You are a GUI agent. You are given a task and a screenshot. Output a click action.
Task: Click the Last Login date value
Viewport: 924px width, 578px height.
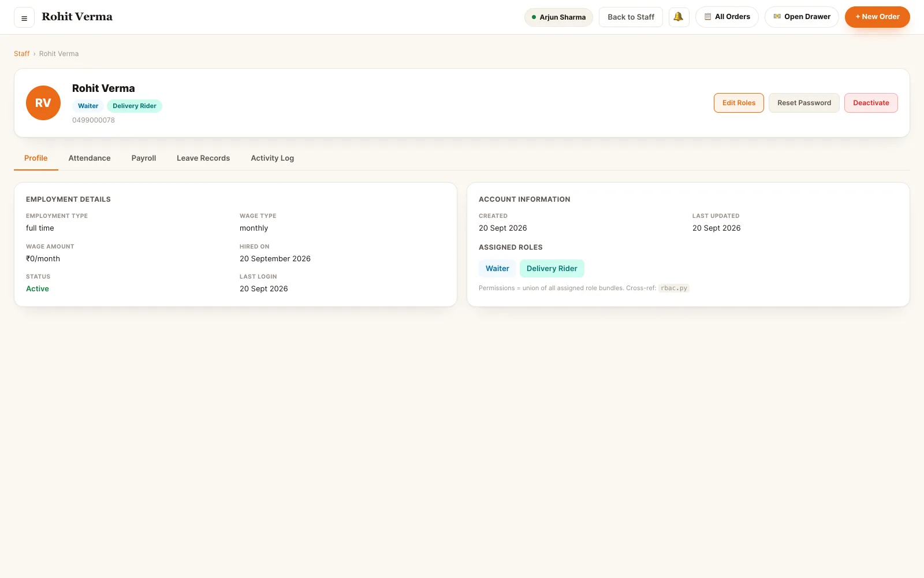coord(263,289)
